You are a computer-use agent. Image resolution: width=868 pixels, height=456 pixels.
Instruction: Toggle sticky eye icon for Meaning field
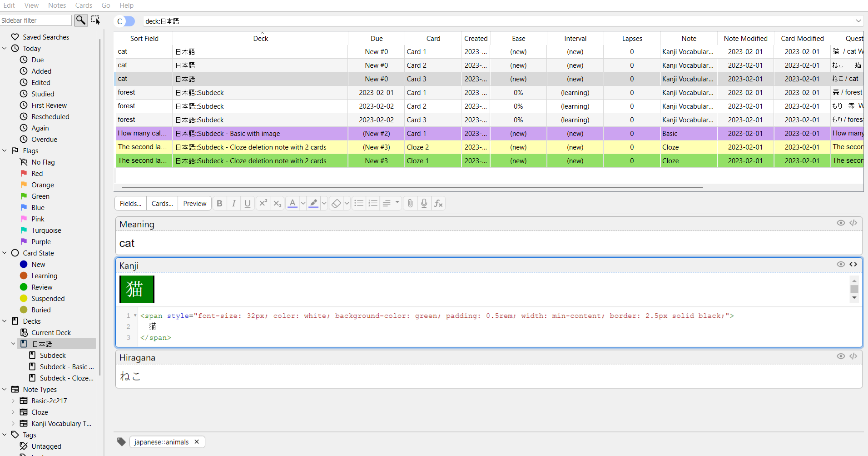tap(841, 223)
